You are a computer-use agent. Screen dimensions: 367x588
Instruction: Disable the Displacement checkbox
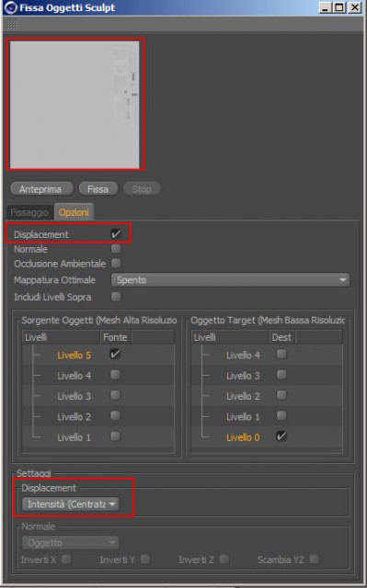coord(116,234)
